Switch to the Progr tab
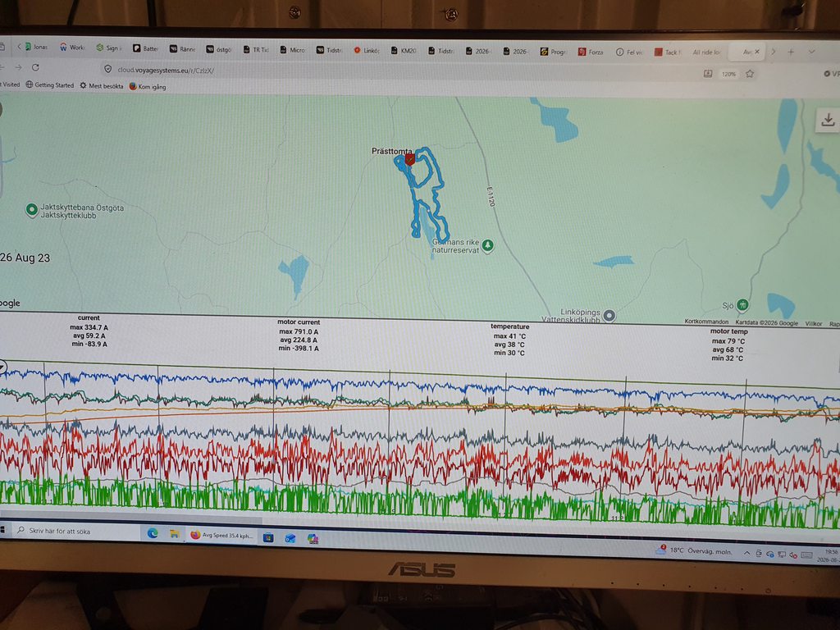The height and width of the screenshot is (630, 840). click(553, 52)
